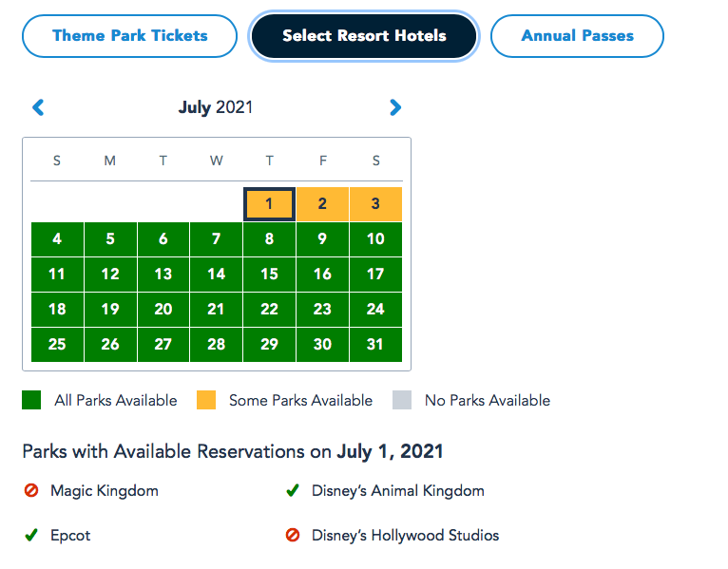Open the Annual Passes tab
The image size is (728, 569).
click(x=577, y=36)
